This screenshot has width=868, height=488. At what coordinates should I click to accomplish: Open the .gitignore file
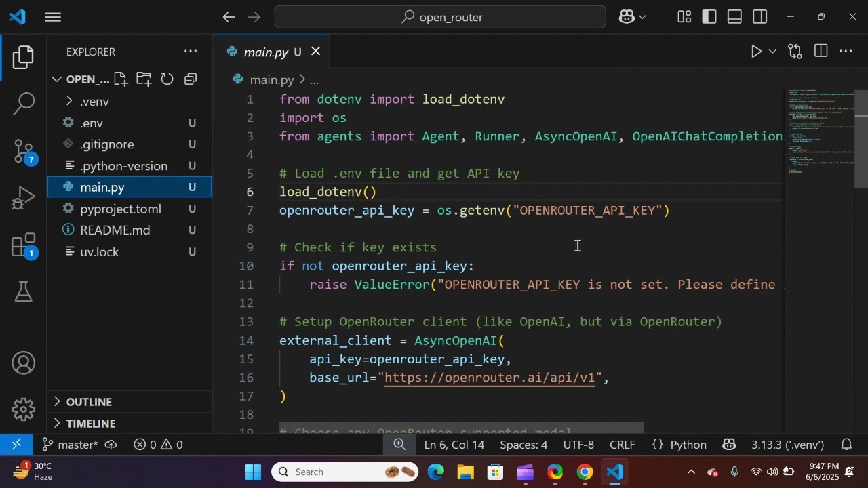(x=129, y=144)
